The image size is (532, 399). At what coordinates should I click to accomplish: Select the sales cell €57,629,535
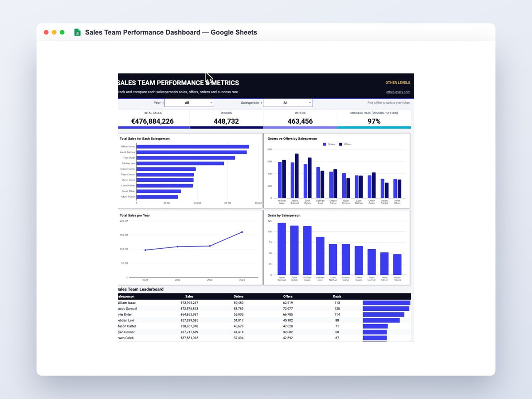tap(189, 320)
